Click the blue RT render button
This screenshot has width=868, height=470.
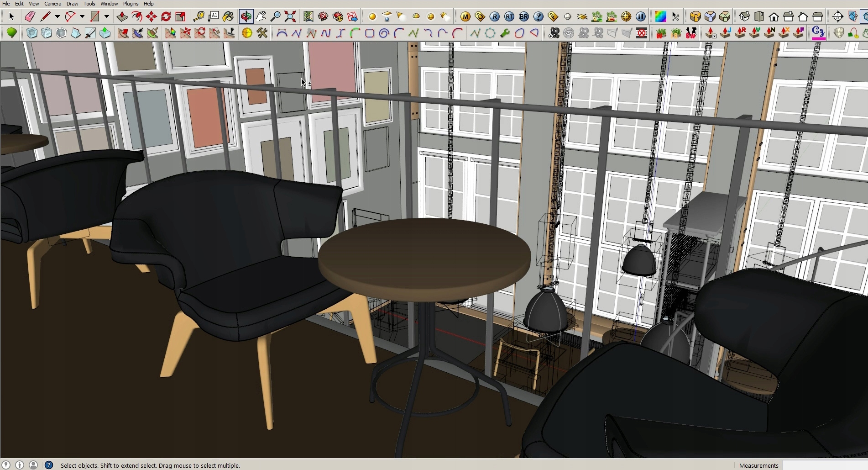(x=509, y=17)
